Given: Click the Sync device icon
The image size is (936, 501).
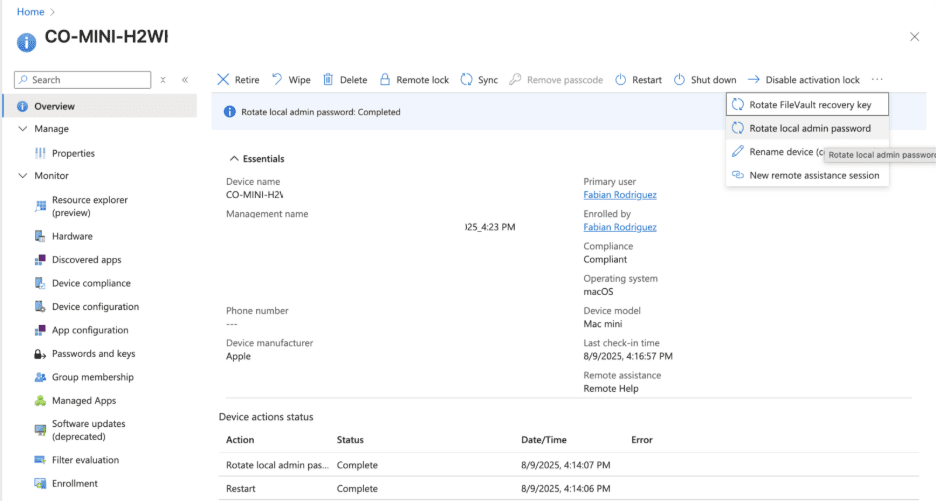Looking at the screenshot, I should coord(466,80).
